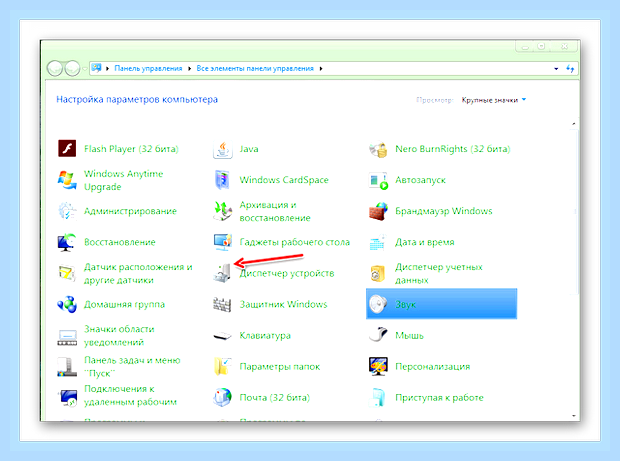Click Почта (32 бита) label
620x461 pixels.
pyautogui.click(x=274, y=398)
